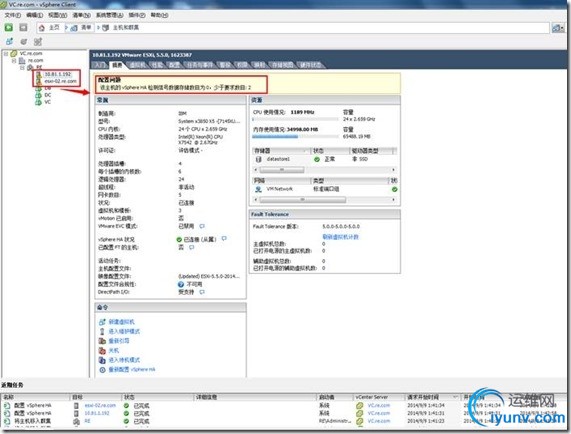Switch to the 存储视图 tab

[282, 65]
